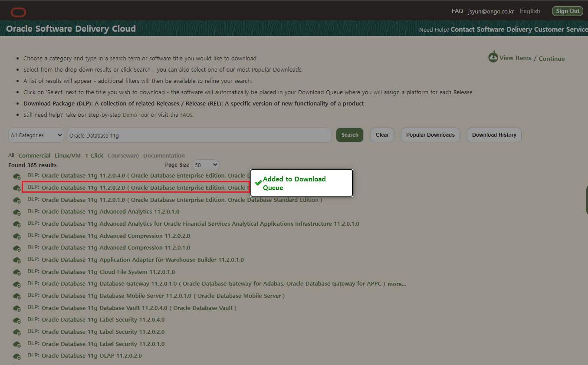The height and width of the screenshot is (365, 588).
Task: Click cloud icon beside Application Adapter for Warehouse Builder
Action: click(x=17, y=260)
